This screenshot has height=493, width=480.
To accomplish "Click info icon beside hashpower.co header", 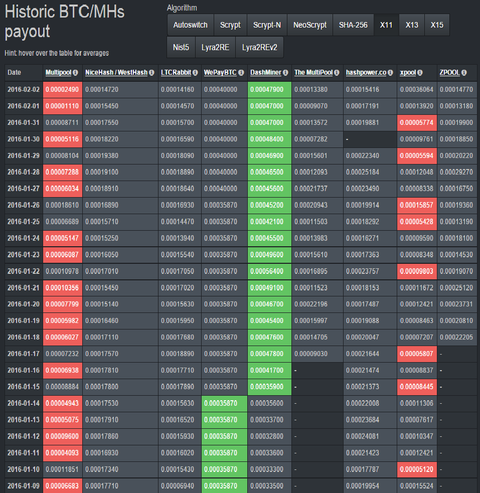I will click(x=390, y=73).
